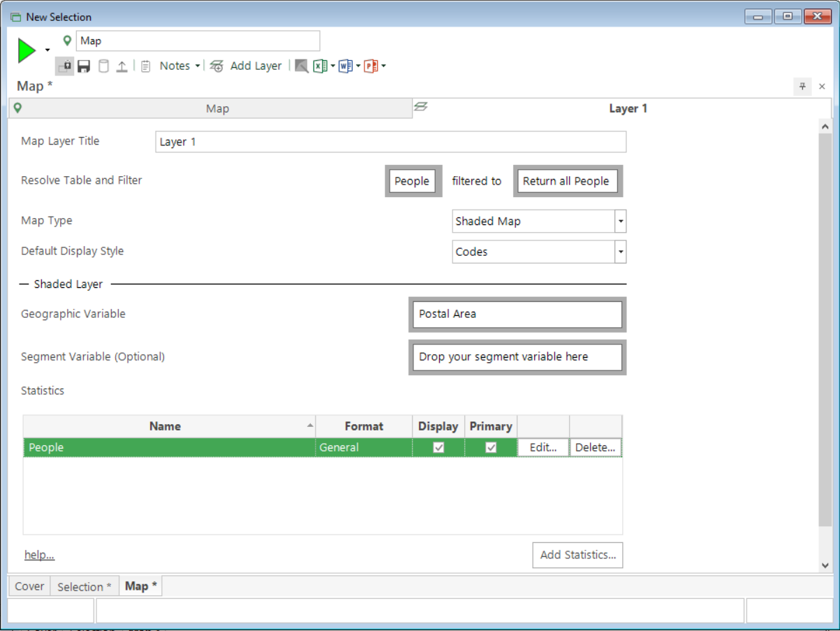Click the Edit button for People statistic
The width and height of the screenshot is (840, 631).
[x=543, y=447]
